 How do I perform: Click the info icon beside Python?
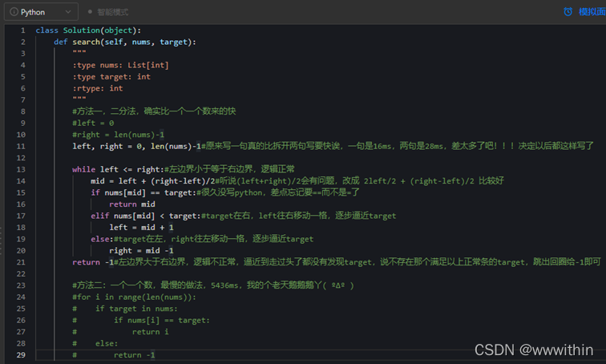[14, 12]
